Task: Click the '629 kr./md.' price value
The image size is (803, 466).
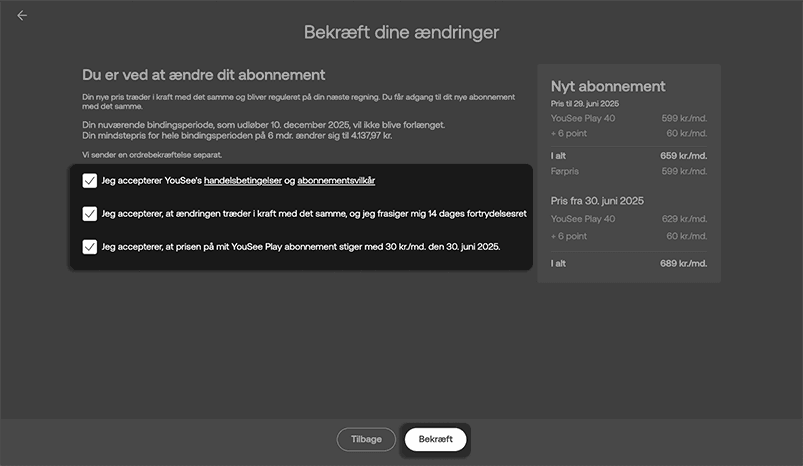Action: click(x=684, y=219)
